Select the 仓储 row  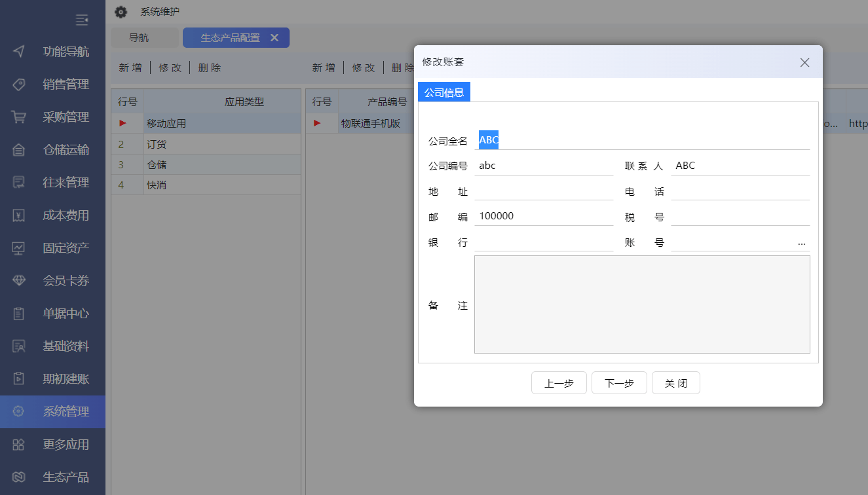pyautogui.click(x=206, y=164)
